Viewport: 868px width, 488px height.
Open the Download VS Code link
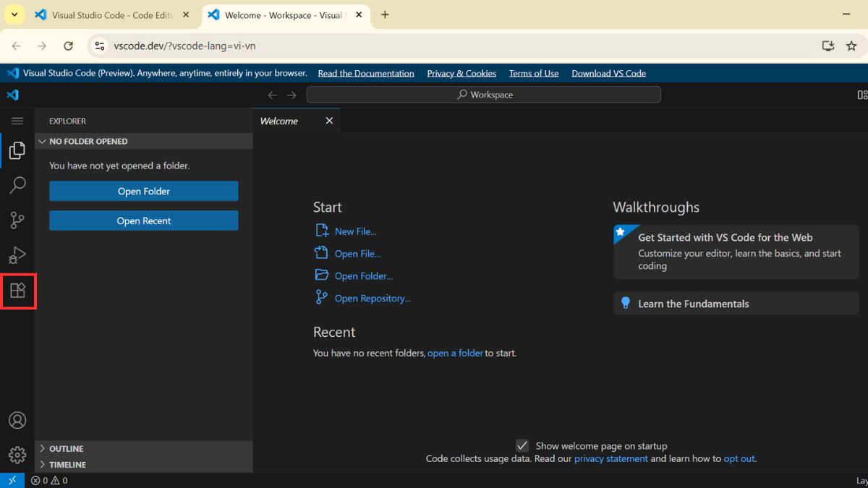pos(608,73)
